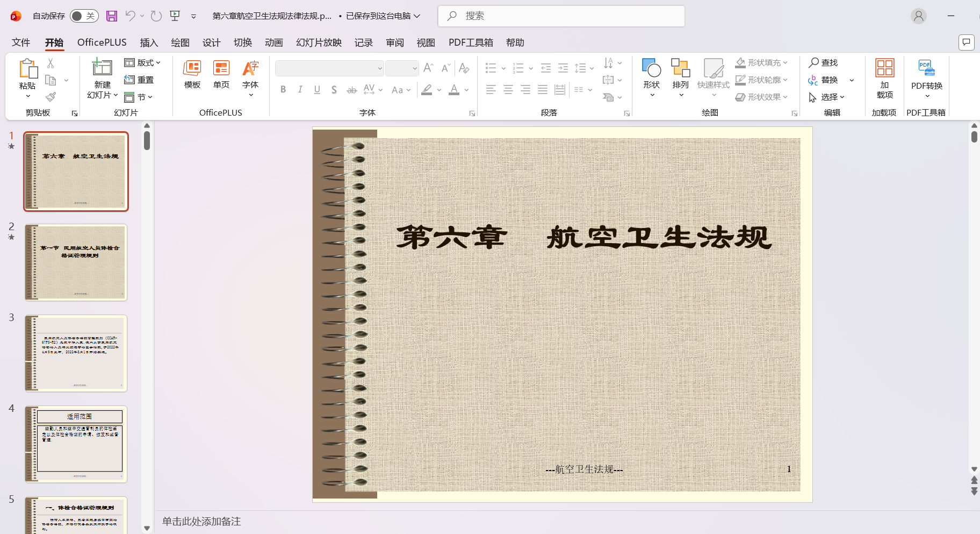
Task: Open font dialog launcher in 字体 group
Action: (472, 113)
